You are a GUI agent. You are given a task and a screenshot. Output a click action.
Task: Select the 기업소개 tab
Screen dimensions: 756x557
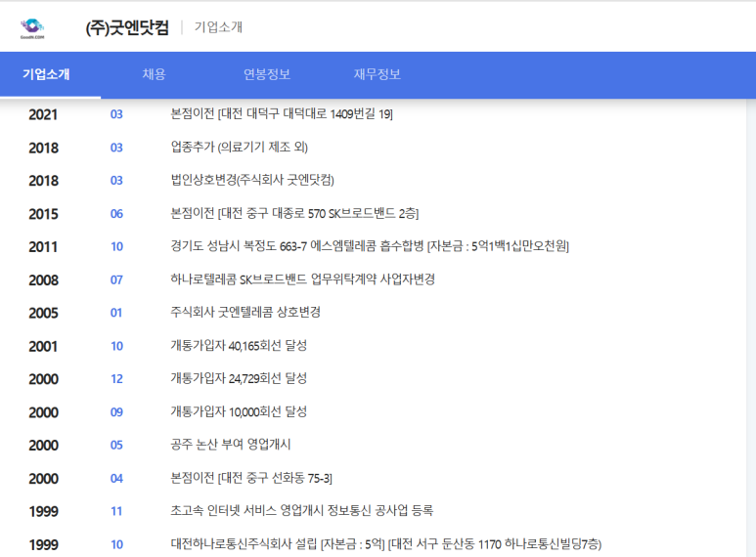click(x=46, y=74)
